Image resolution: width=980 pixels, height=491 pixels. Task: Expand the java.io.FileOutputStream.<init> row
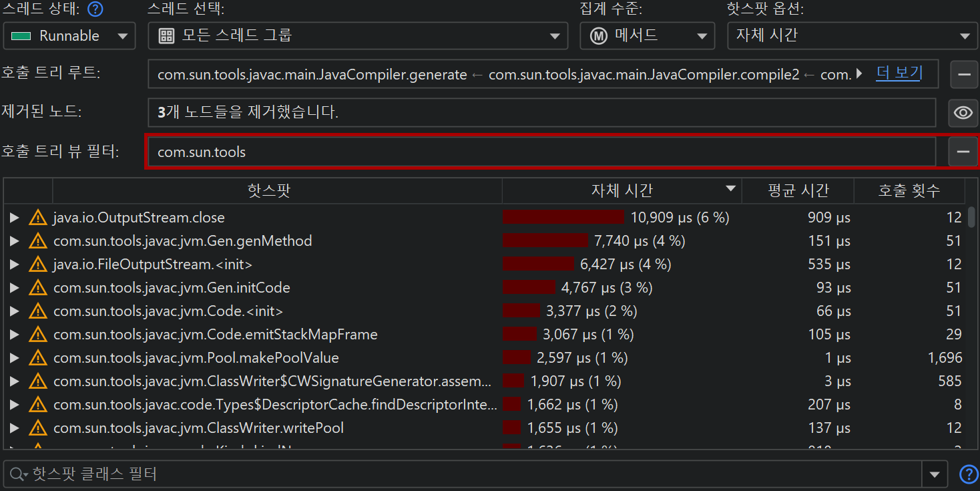14,264
